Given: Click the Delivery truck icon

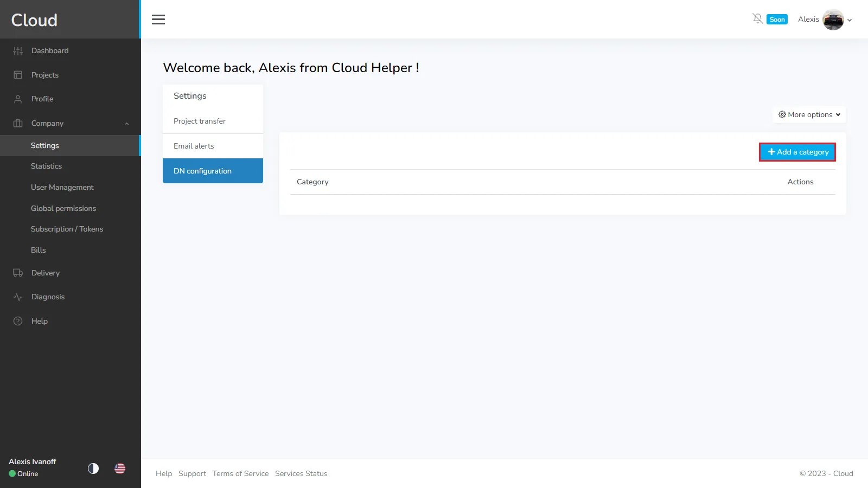Looking at the screenshot, I should 17,273.
